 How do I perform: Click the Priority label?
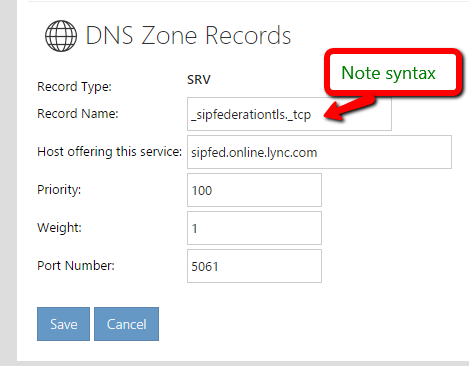point(59,190)
